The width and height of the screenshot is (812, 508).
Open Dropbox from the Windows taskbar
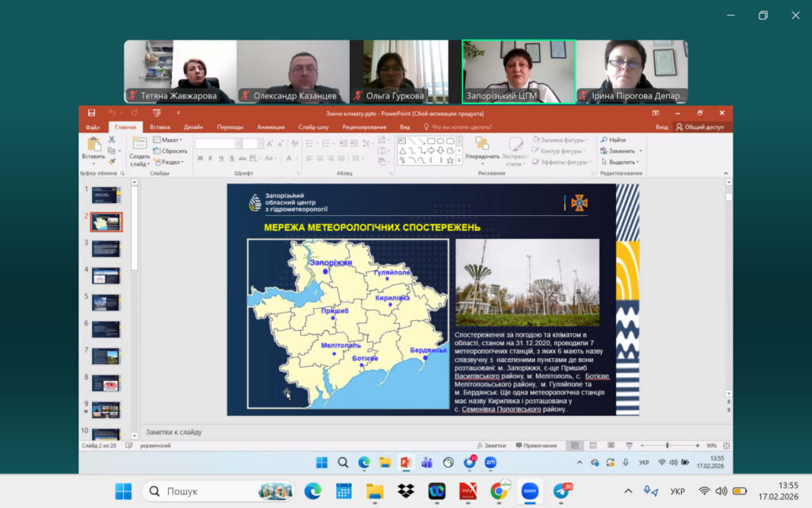(406, 491)
